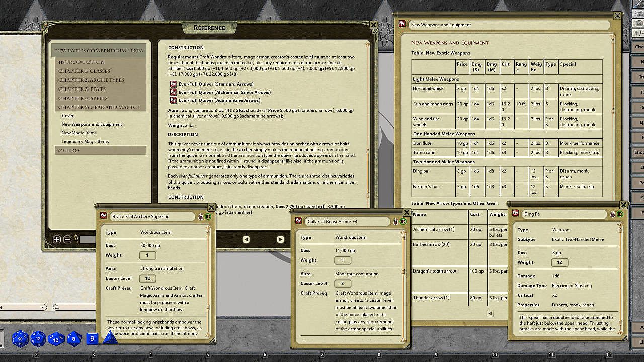
Task: Select the d10 die
Action: click(56, 339)
